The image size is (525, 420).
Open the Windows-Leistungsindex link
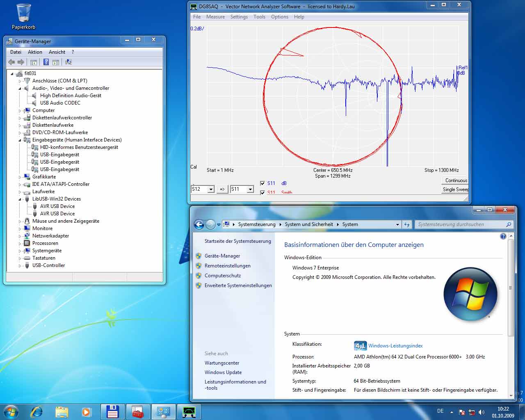(x=395, y=346)
